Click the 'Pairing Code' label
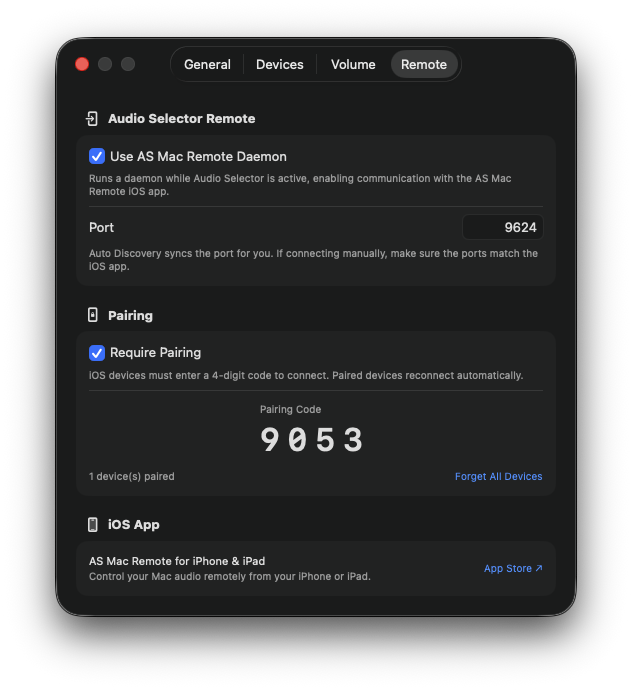Image resolution: width=632 pixels, height=690 pixels. pyautogui.click(x=290, y=409)
